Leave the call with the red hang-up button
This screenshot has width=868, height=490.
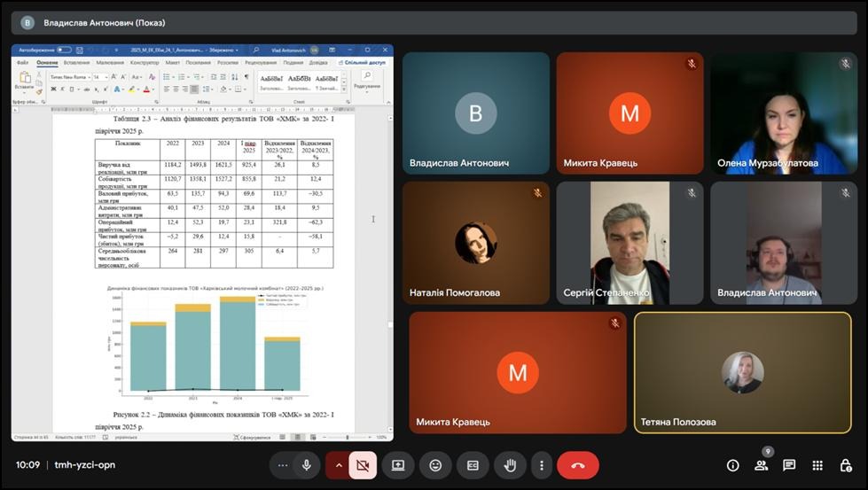click(x=578, y=465)
